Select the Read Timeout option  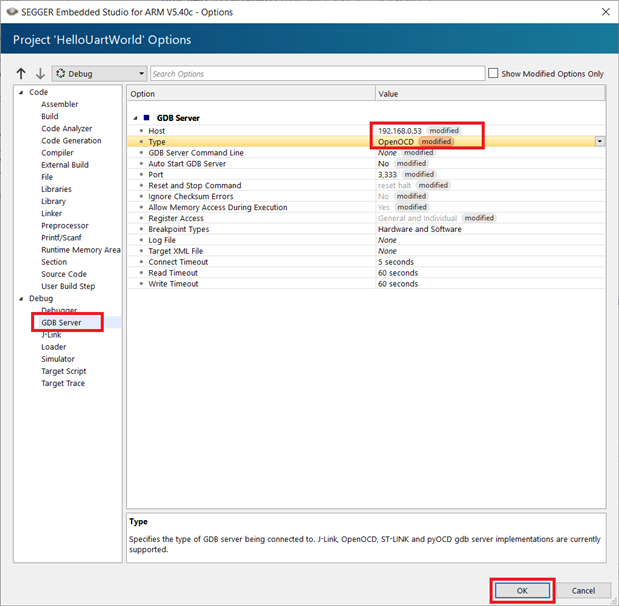coord(366,273)
